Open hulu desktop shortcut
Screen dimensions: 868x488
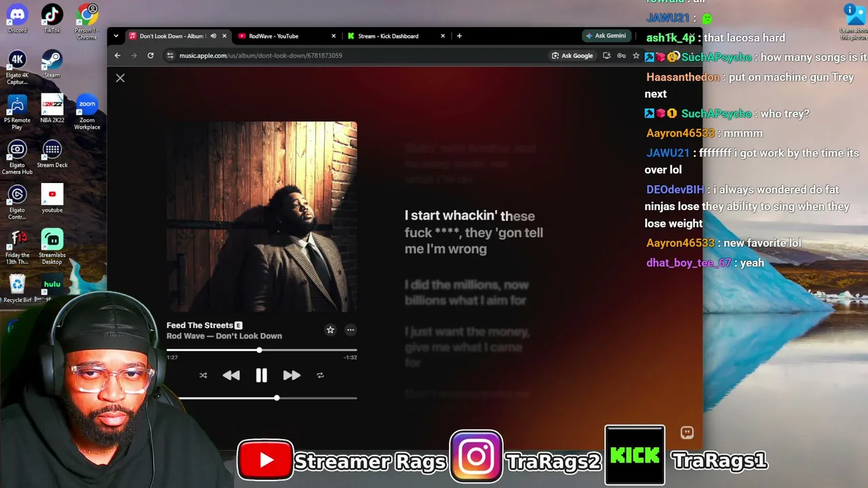(52, 287)
